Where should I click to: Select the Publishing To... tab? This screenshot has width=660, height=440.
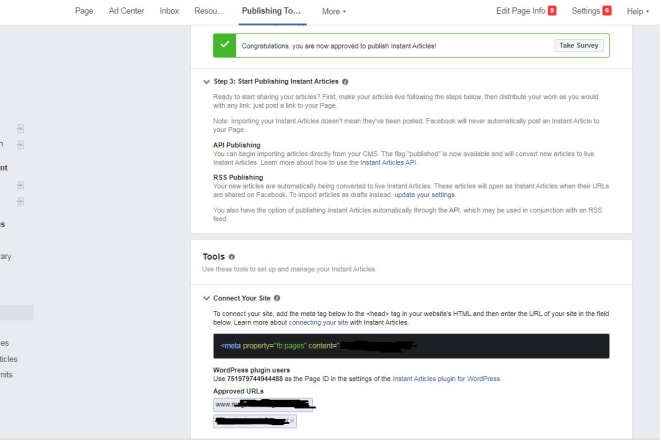tap(271, 11)
